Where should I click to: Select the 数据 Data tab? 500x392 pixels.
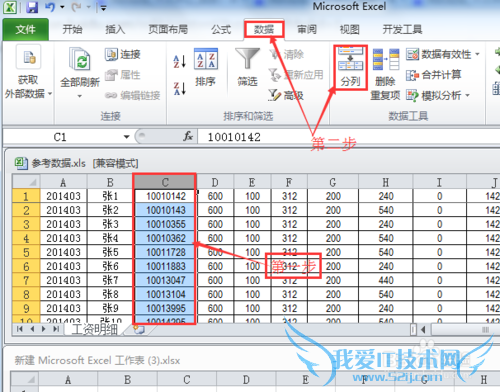click(264, 29)
